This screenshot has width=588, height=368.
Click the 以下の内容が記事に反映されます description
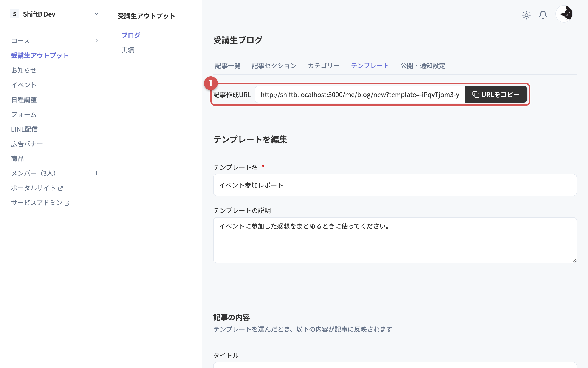tap(344, 329)
